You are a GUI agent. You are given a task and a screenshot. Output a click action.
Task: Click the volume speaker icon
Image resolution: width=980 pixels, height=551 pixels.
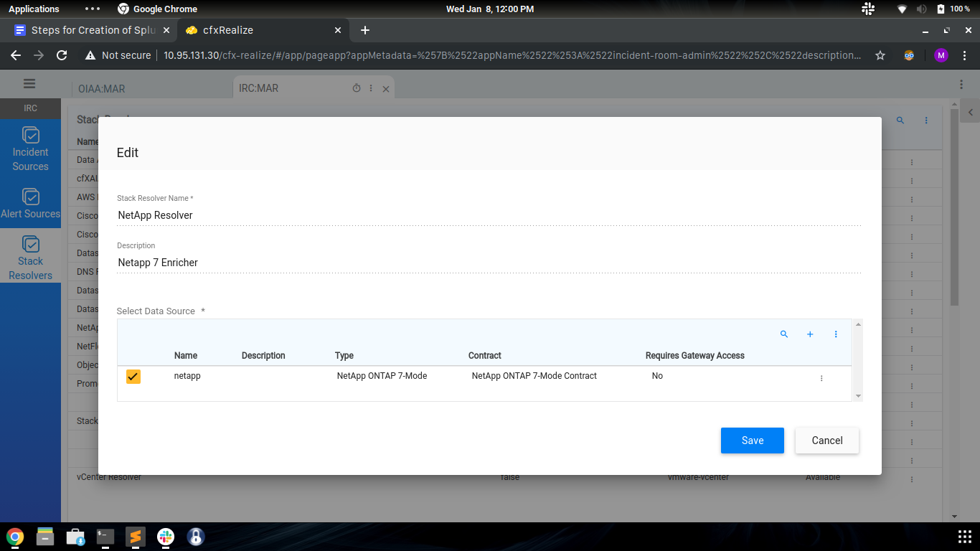tap(921, 9)
